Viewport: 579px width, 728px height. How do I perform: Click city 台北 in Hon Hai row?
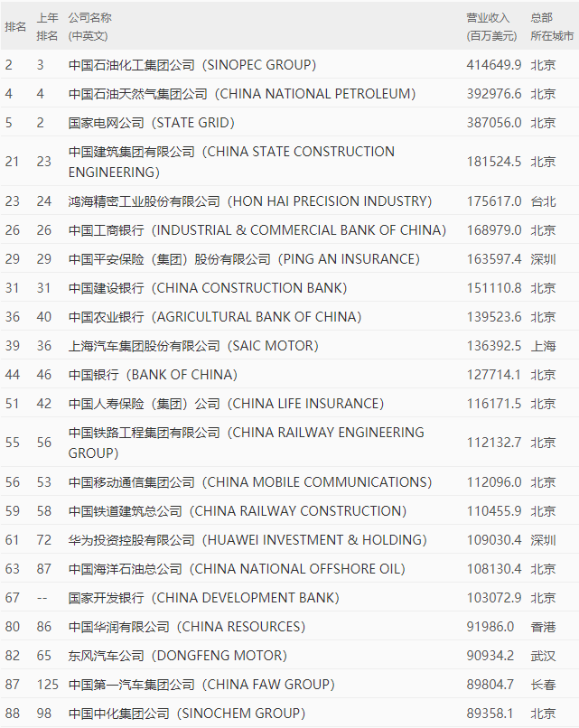pos(543,201)
